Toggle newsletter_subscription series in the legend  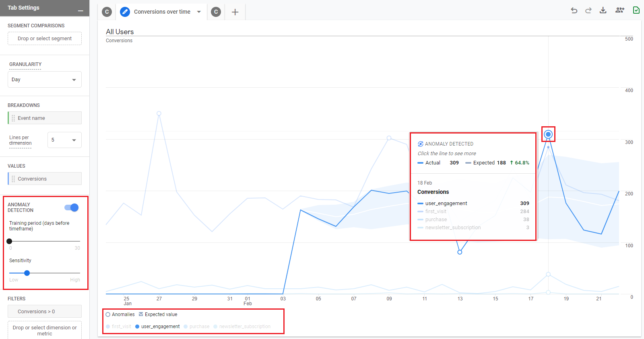[242, 327]
